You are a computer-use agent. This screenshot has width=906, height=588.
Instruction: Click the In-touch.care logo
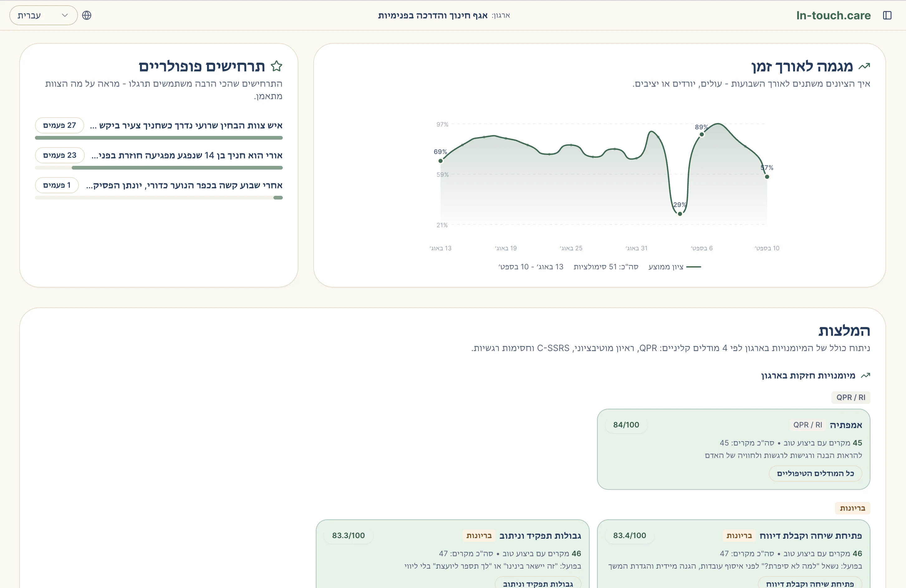point(833,15)
